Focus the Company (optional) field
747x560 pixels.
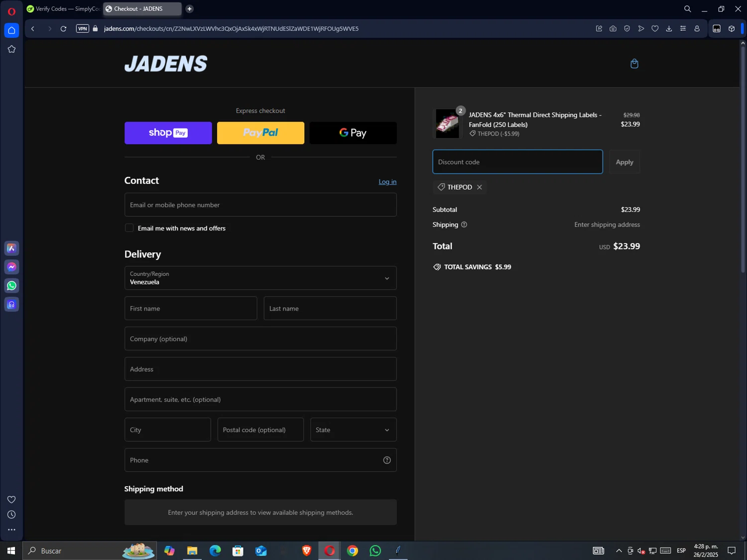pyautogui.click(x=260, y=338)
